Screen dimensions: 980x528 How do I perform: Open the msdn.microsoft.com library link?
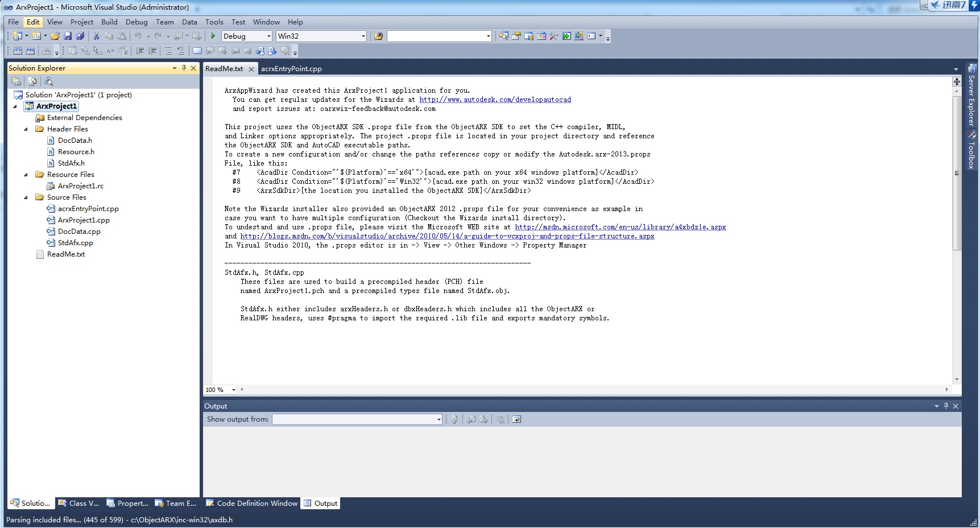click(620, 227)
